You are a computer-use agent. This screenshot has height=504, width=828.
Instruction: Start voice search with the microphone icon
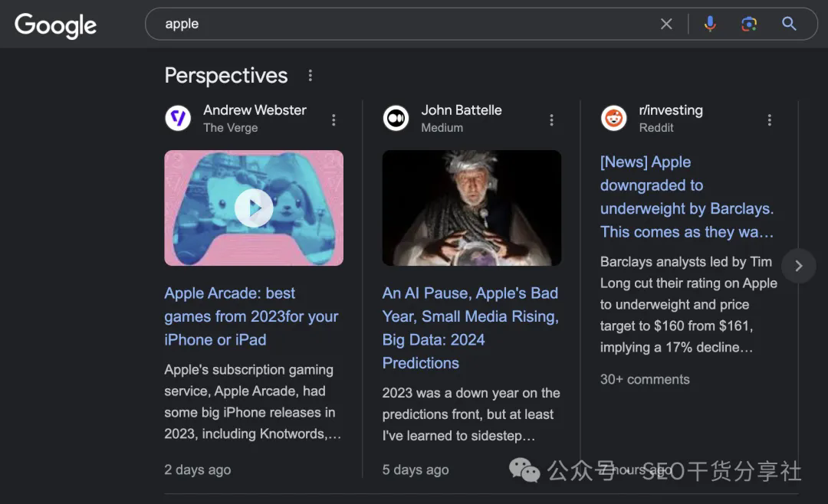pyautogui.click(x=710, y=24)
